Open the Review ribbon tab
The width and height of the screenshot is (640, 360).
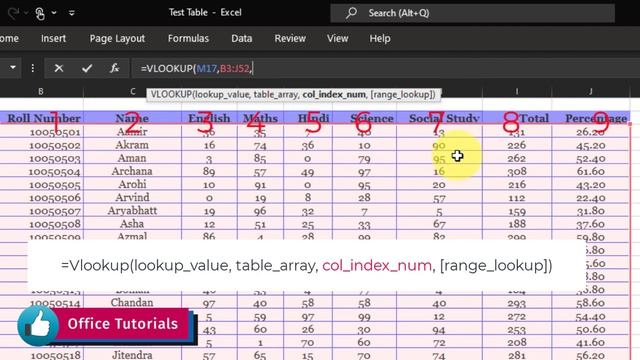pyautogui.click(x=290, y=38)
